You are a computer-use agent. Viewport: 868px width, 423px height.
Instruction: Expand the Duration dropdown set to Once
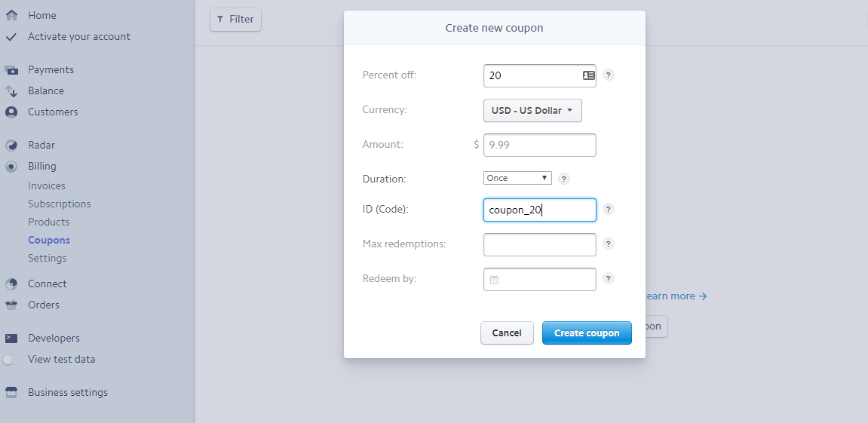[x=517, y=178]
